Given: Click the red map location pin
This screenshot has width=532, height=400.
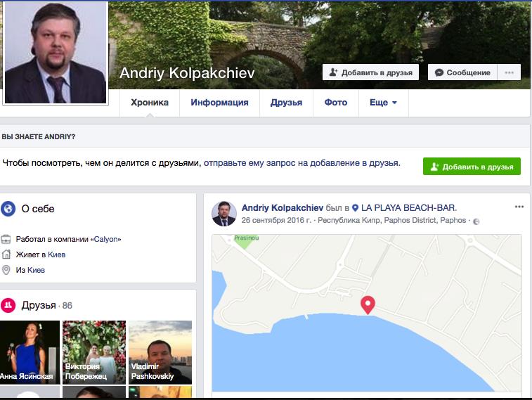Looking at the screenshot, I should pyautogui.click(x=368, y=304).
